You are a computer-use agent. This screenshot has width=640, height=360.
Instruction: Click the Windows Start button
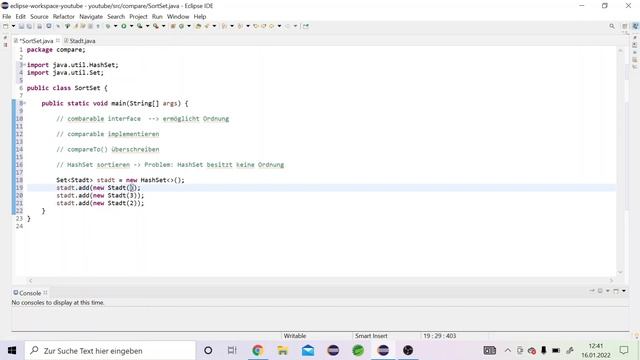pos(12,351)
